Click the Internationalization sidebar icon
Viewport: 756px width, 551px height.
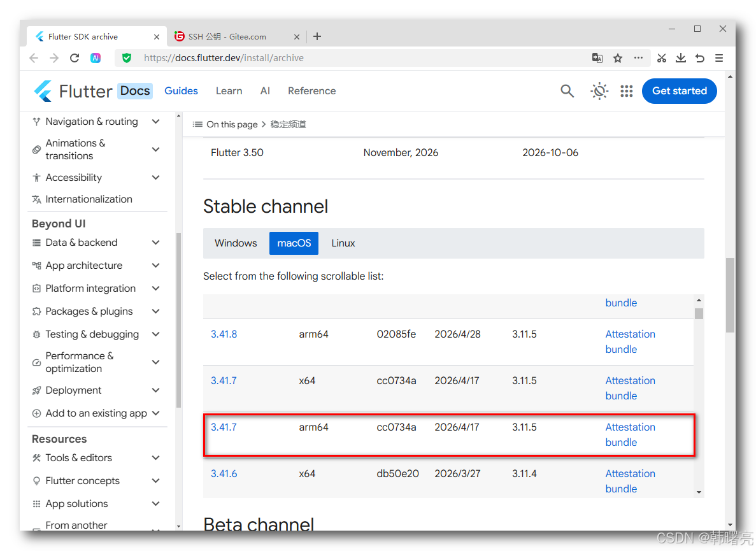coord(37,199)
